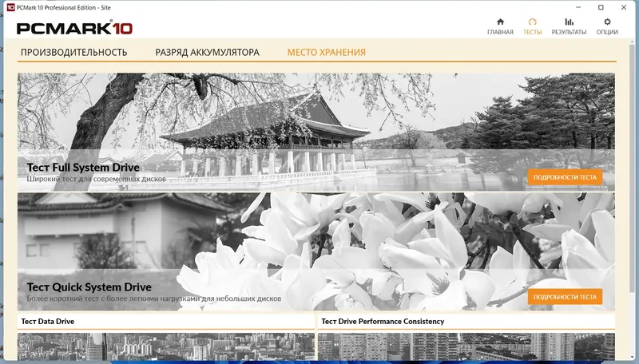The height and width of the screenshot is (364, 639).
Task: Open the Результаты bar chart icon
Action: [569, 22]
